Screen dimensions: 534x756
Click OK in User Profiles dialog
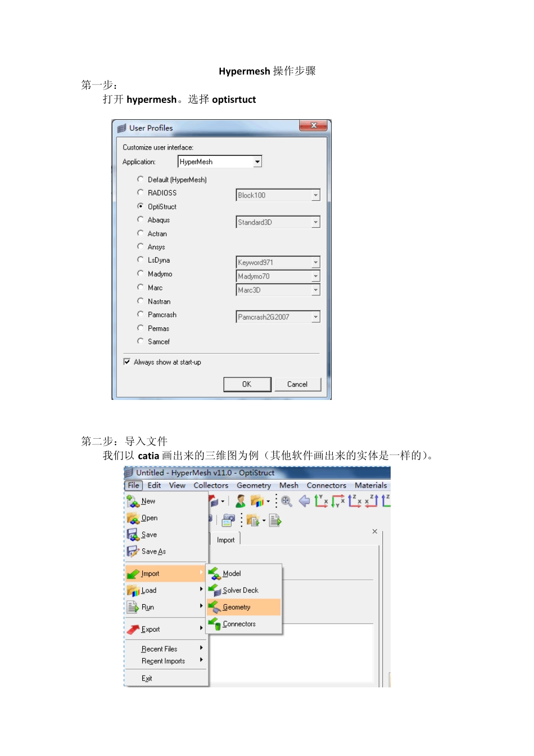(247, 384)
